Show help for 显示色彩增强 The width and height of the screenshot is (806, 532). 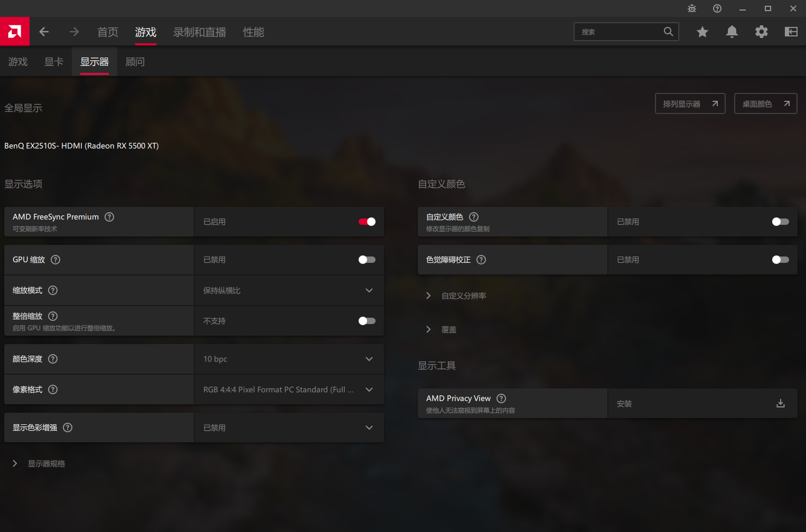coord(68,427)
